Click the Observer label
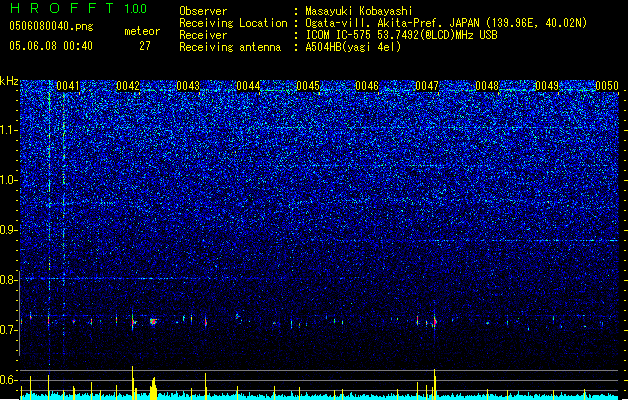 tap(203, 11)
